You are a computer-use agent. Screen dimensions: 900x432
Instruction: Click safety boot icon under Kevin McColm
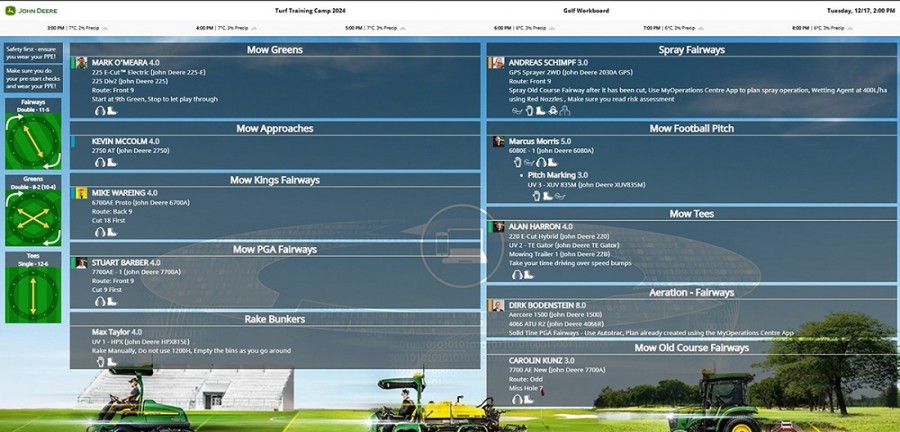[x=111, y=162]
